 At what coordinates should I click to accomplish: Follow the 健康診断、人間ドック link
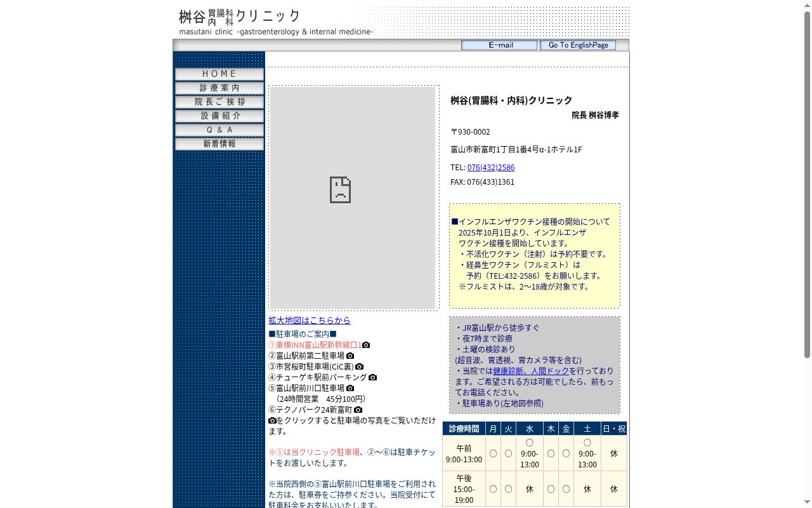pyautogui.click(x=531, y=371)
